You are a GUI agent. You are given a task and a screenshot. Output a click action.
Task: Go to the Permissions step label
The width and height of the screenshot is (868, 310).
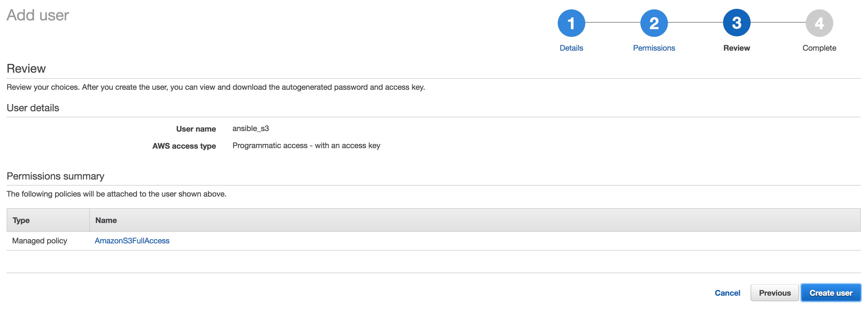pyautogui.click(x=654, y=48)
